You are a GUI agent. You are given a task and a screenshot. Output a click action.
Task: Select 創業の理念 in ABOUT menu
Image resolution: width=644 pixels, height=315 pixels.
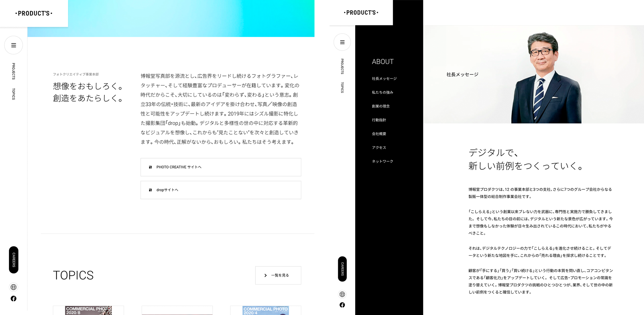coord(381,106)
